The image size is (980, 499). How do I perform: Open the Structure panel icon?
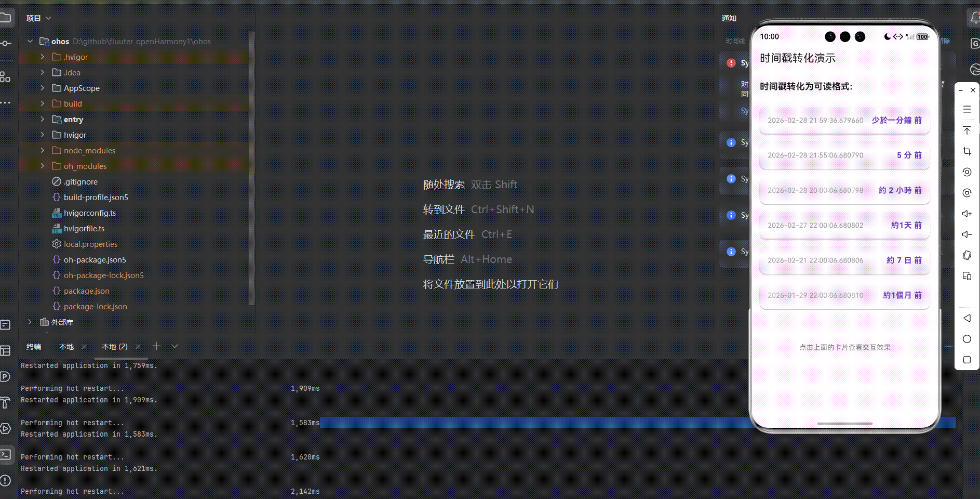click(6, 77)
